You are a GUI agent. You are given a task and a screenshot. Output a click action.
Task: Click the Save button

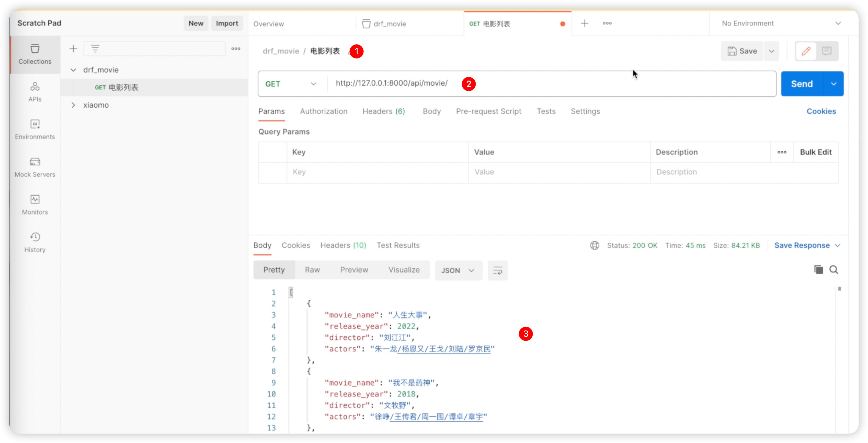coord(742,51)
